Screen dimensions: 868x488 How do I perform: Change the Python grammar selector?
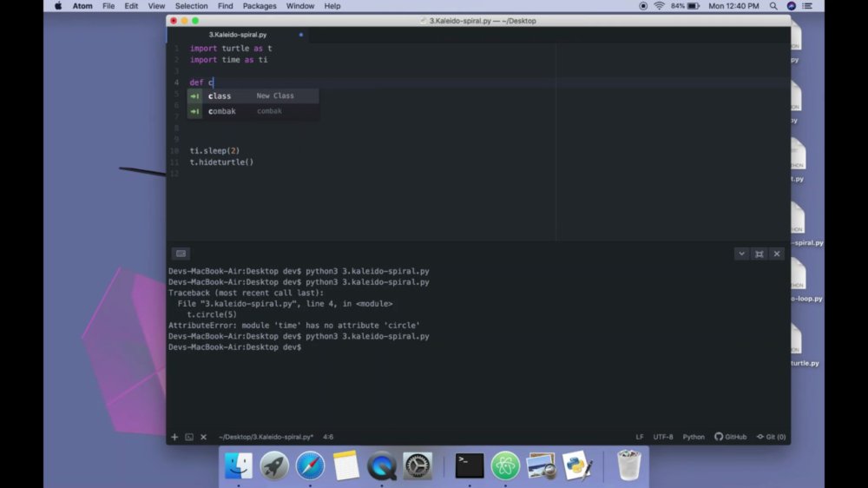click(694, 437)
